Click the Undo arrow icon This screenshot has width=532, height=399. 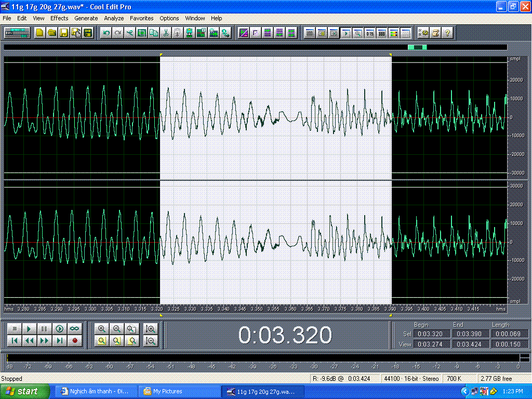click(106, 33)
